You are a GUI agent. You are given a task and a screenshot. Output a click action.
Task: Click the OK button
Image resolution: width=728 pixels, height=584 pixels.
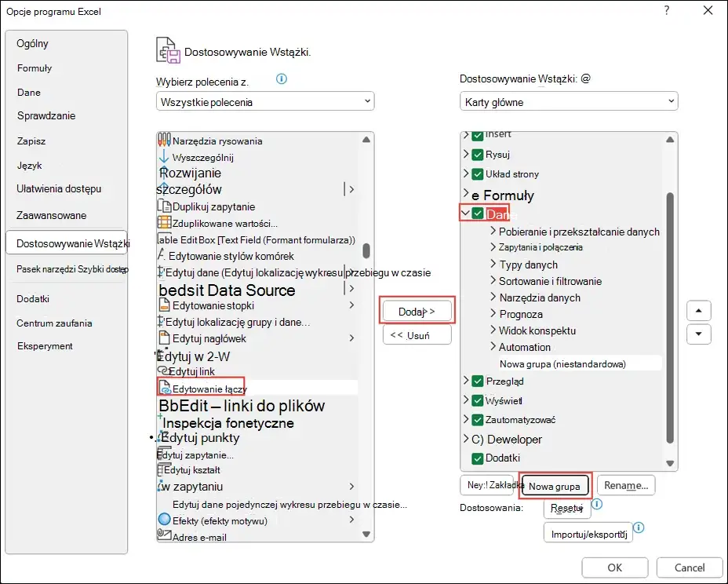(615, 568)
